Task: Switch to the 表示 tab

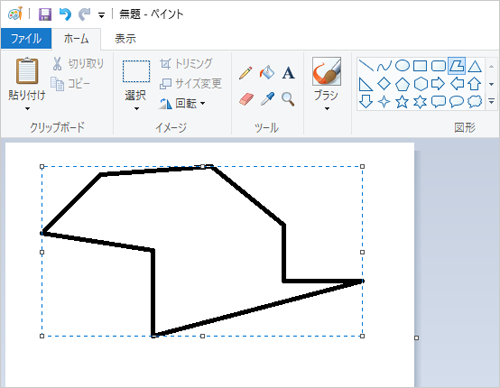Action: click(x=125, y=39)
